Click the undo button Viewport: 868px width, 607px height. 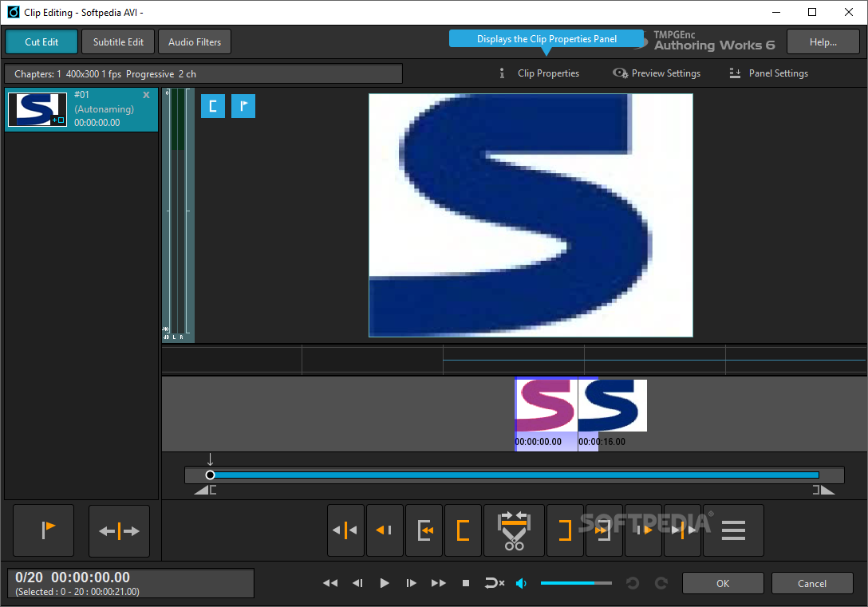coord(633,582)
